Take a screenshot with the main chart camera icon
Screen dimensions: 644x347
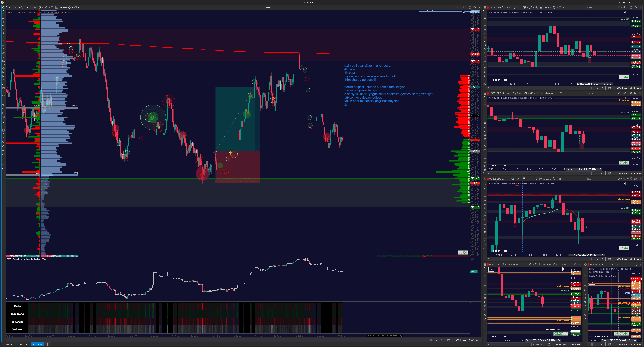[464, 7]
